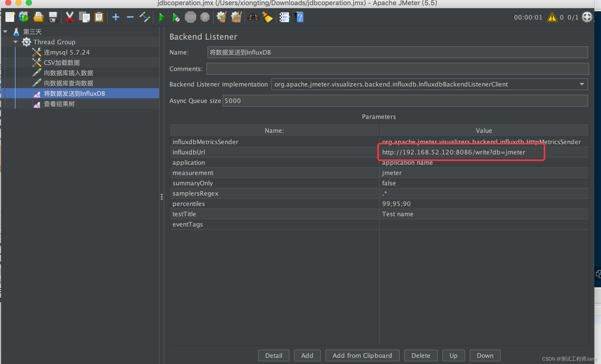Save the test plan with floppy icon
This screenshot has height=364, width=601.
53,17
